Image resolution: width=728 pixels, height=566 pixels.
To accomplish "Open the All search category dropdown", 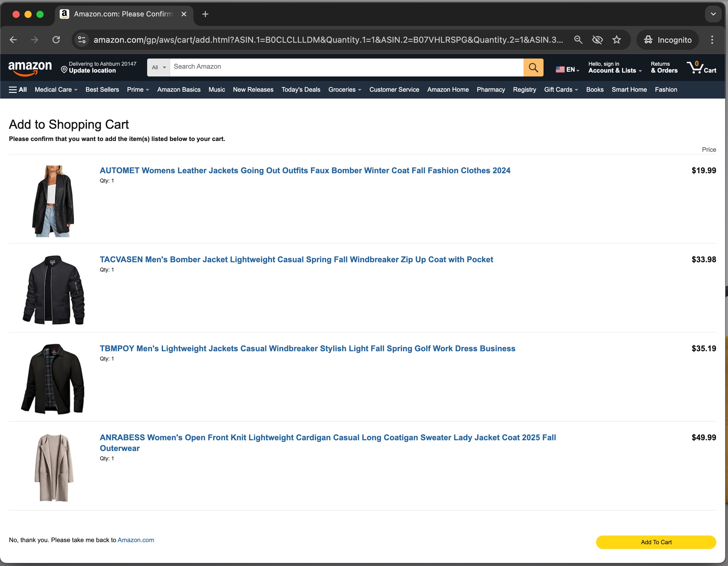I will 159,68.
